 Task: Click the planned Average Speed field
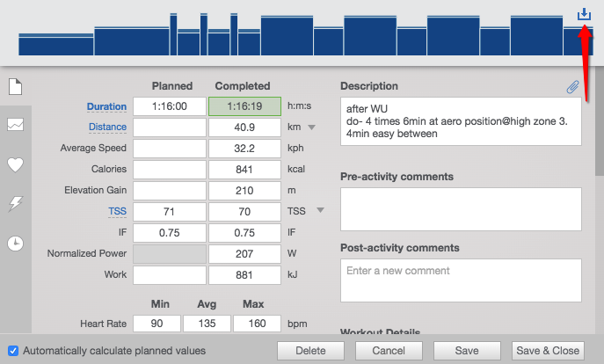(170, 149)
